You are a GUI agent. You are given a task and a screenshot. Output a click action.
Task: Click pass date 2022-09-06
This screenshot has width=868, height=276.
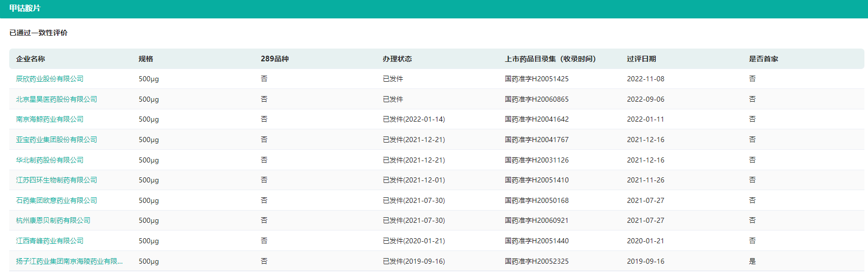pos(646,99)
